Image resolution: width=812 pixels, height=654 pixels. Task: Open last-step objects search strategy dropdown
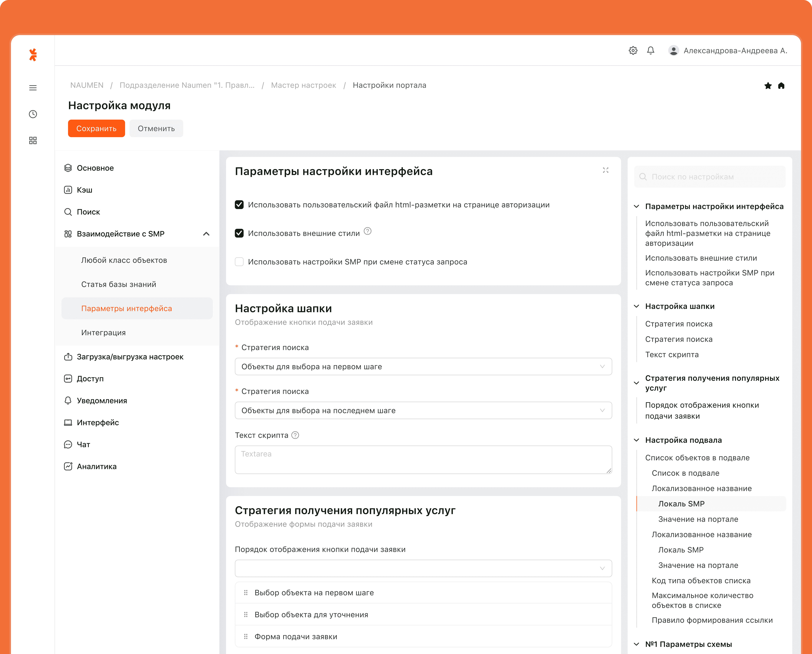point(423,410)
